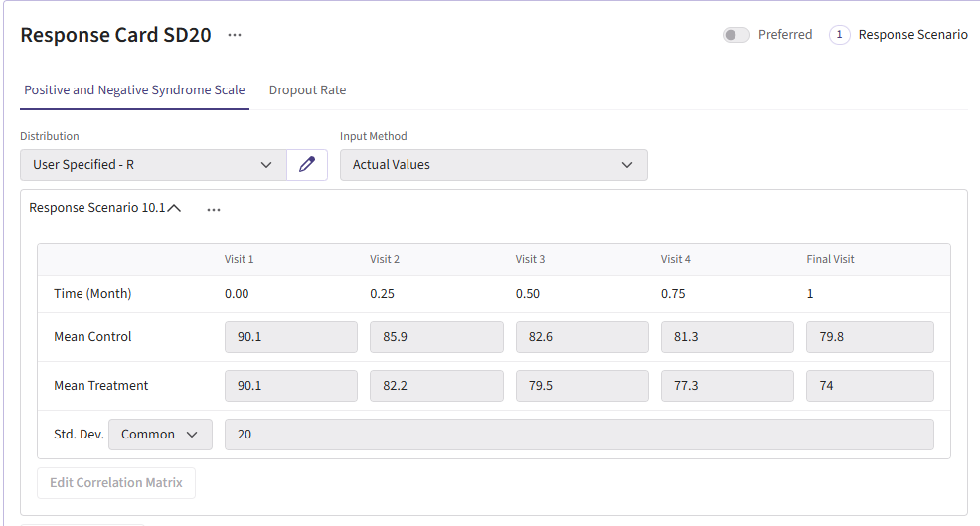Click the Mean Treatment Visit 2 field
980x526 pixels.
435,386
